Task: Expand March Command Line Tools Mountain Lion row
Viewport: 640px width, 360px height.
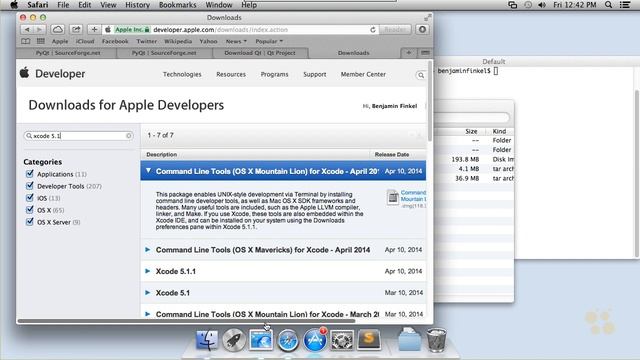Action: [148, 314]
